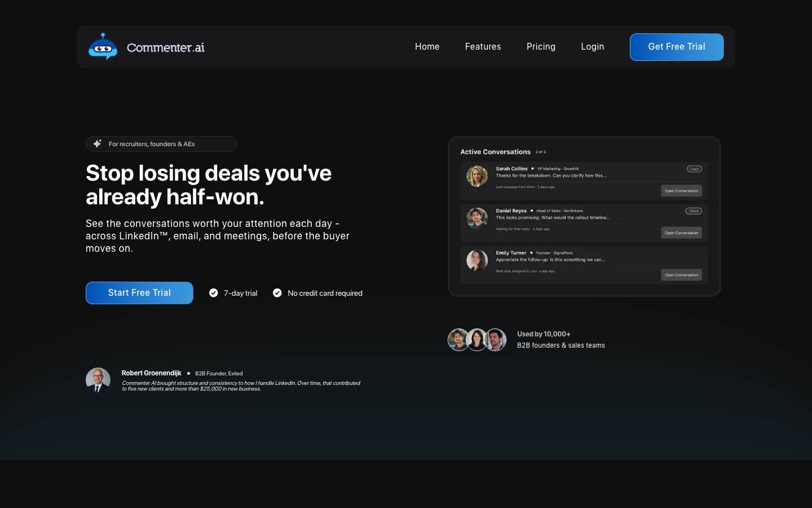The width and height of the screenshot is (812, 508).
Task: Click the checkmark icon beside No credit card required
Action: (277, 293)
